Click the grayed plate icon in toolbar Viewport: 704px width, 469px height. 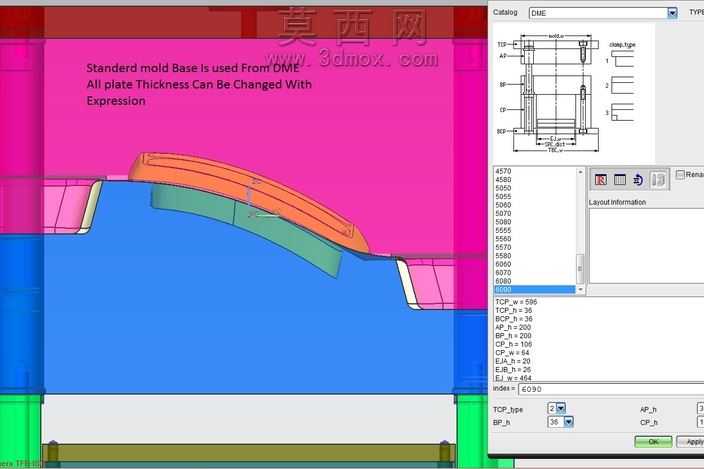[x=658, y=180]
